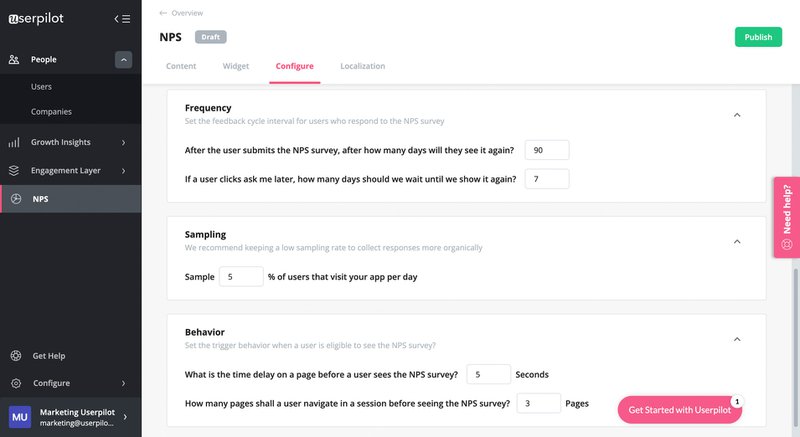Collapse the Behavior section

[x=737, y=339]
